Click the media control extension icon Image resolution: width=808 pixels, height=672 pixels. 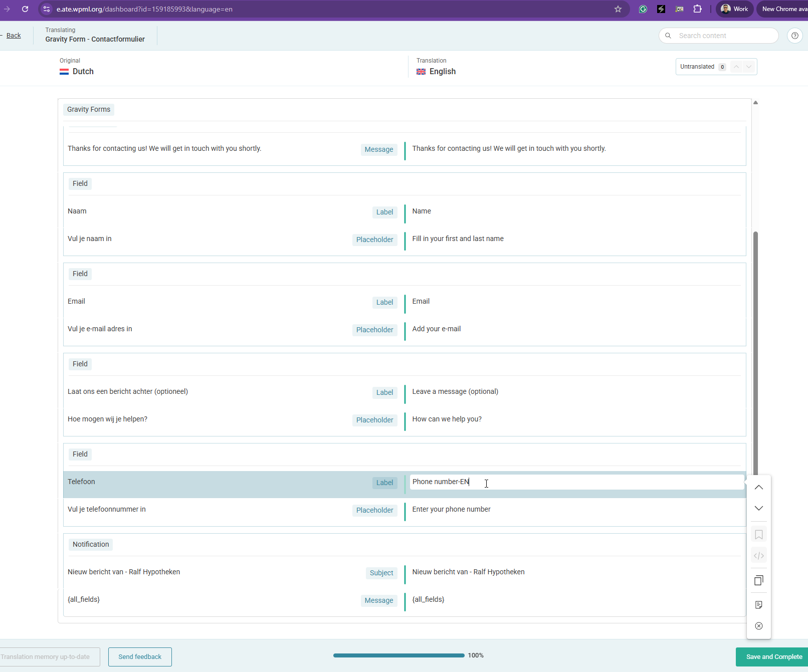[679, 9]
